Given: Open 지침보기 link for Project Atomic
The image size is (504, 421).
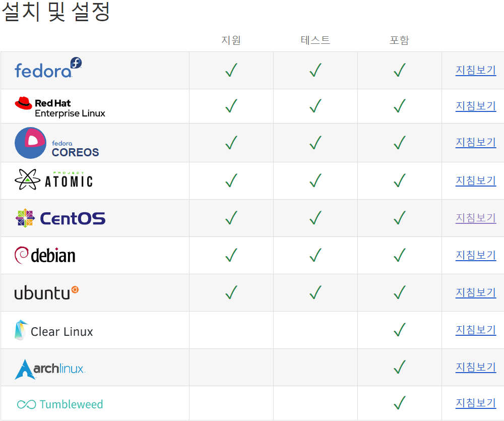Looking at the screenshot, I should coord(476,181).
